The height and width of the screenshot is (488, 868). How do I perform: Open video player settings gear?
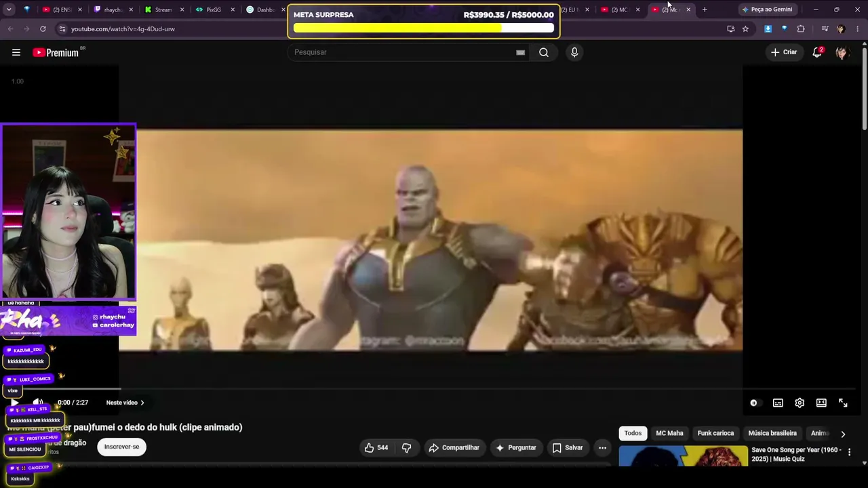click(800, 403)
